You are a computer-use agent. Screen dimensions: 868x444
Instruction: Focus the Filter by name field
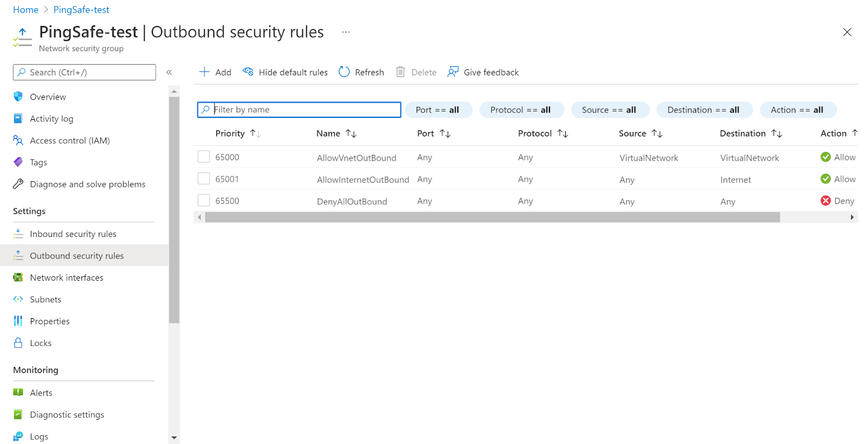coord(305,110)
